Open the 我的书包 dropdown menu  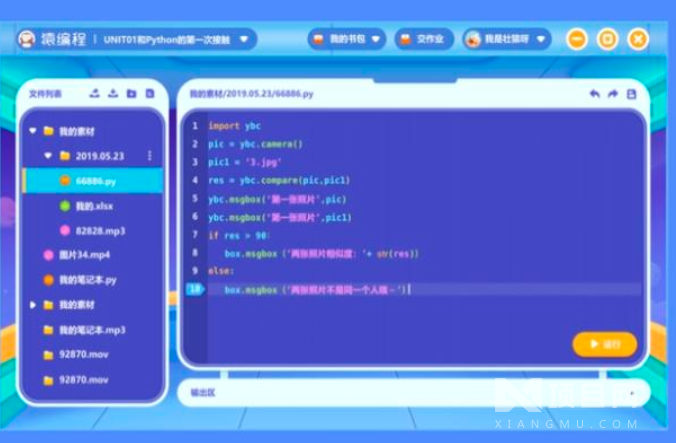point(346,39)
